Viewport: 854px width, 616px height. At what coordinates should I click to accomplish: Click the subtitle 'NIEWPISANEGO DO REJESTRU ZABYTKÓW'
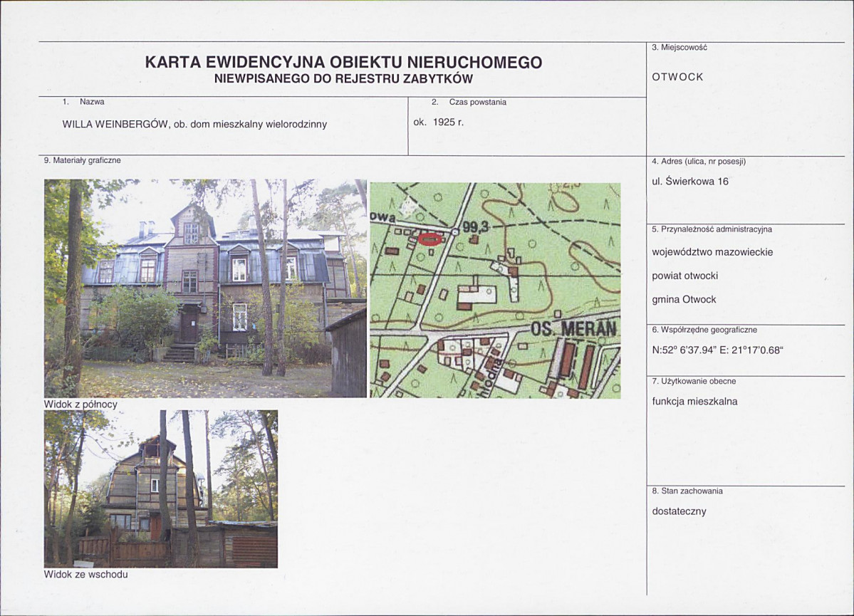pyautogui.click(x=344, y=79)
